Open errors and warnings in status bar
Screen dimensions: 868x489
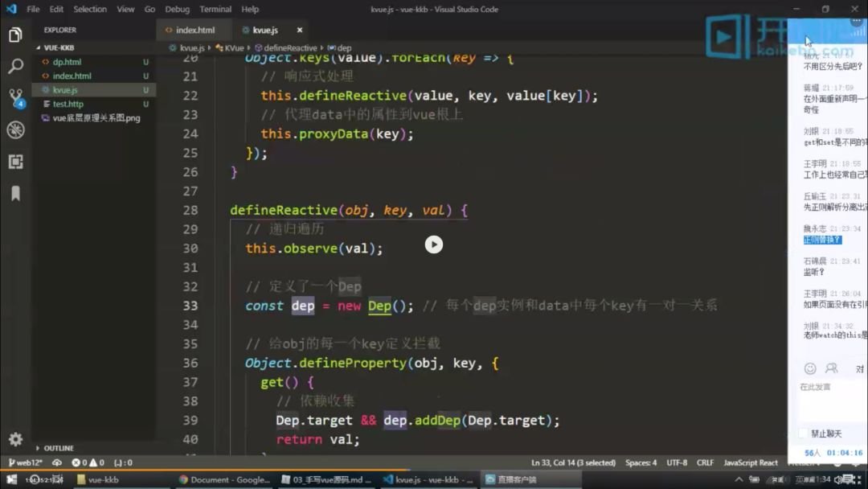pyautogui.click(x=88, y=462)
